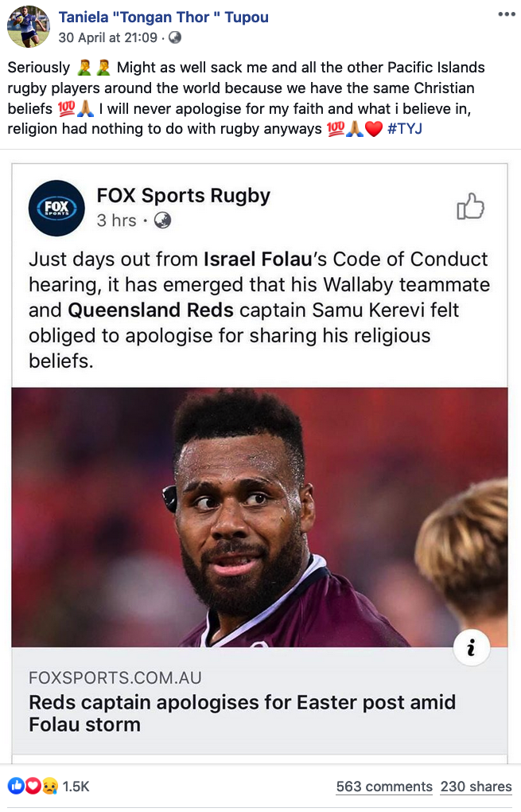Click the red Love heart reaction icon

click(33, 786)
